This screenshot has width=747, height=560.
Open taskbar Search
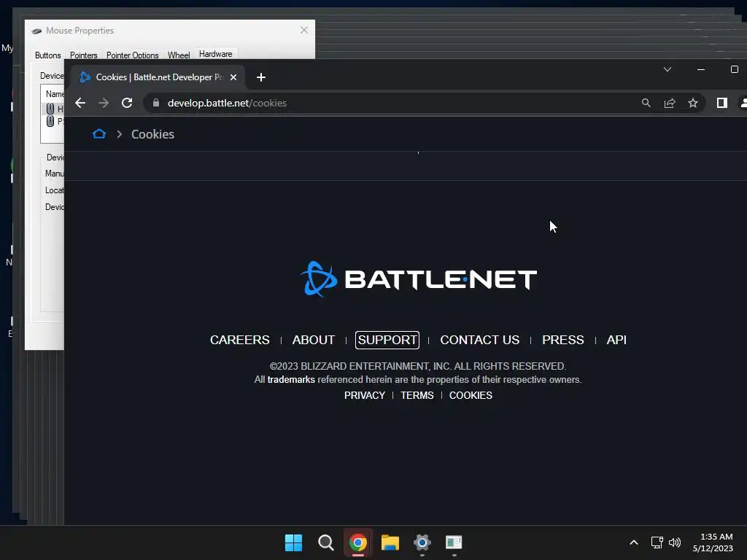coord(326,542)
